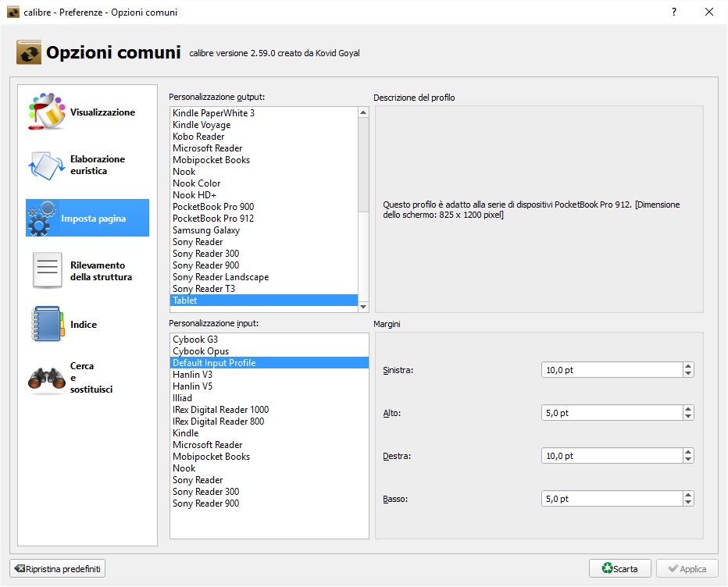
Task: Decrease the Alto margin using down arrow
Action: coord(687,417)
